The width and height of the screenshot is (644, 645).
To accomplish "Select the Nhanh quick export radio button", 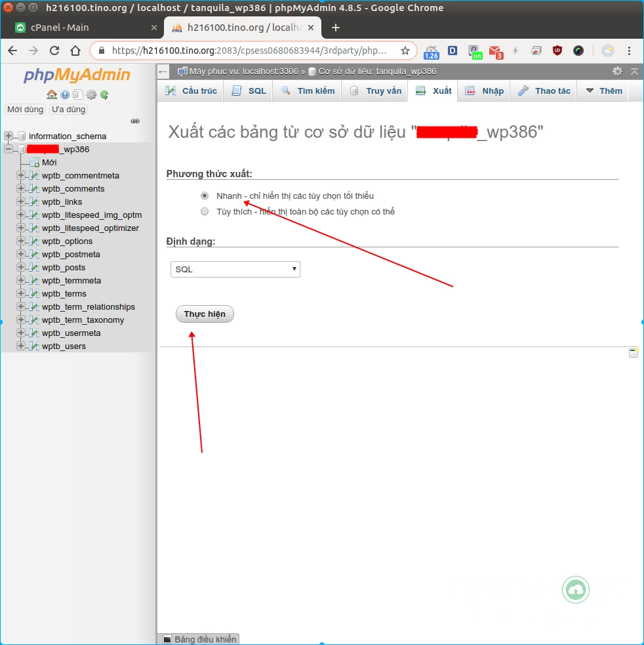I will pos(205,196).
